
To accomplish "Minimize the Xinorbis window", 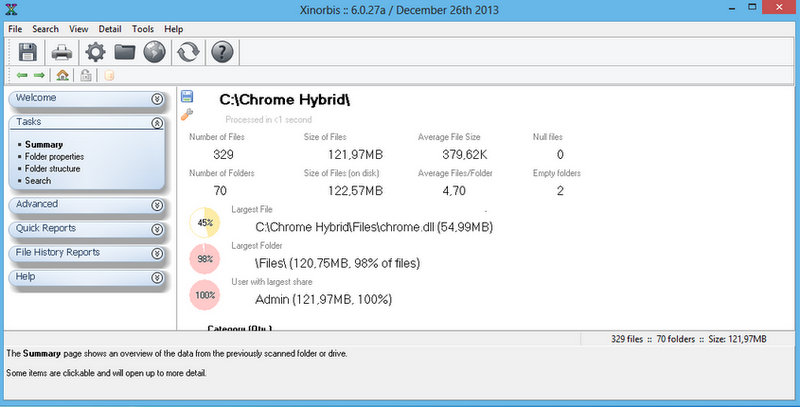I will [732, 8].
